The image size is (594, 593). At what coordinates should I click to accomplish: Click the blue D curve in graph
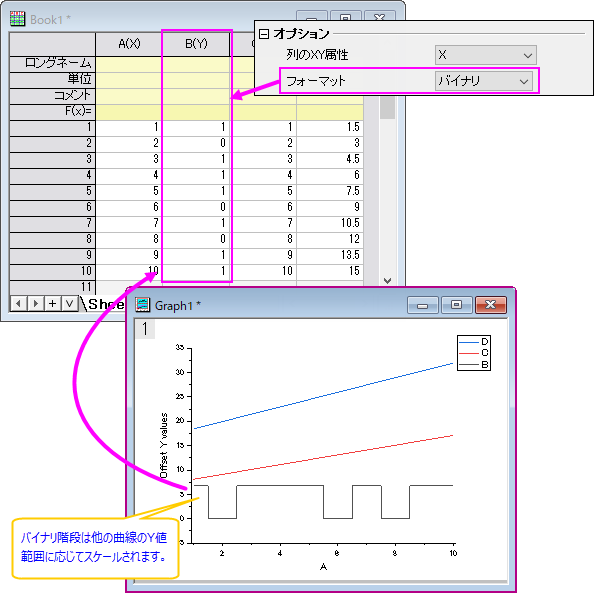323,396
